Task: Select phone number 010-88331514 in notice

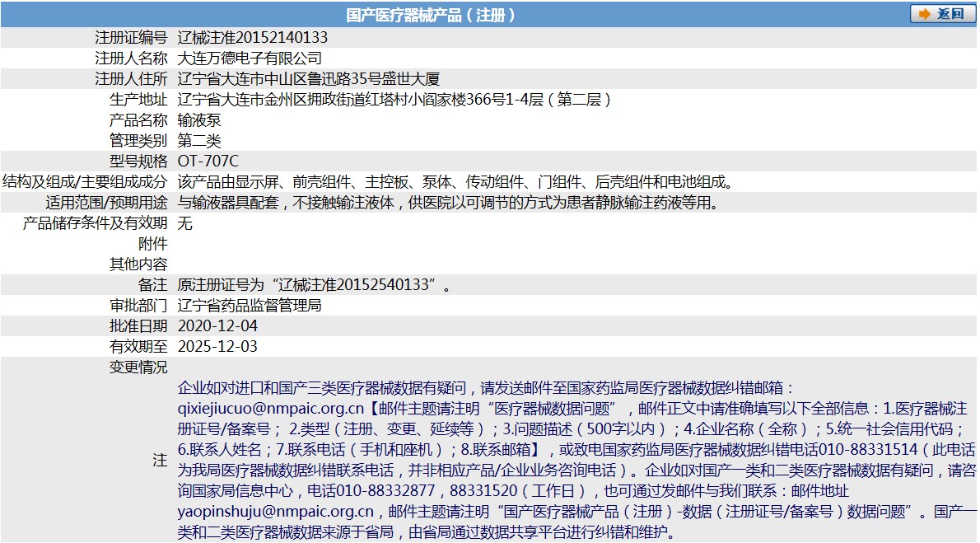Action: [x=868, y=451]
